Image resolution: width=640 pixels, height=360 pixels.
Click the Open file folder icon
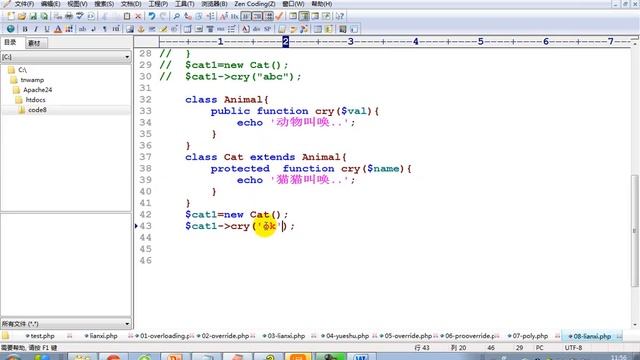pyautogui.click(x=22, y=16)
